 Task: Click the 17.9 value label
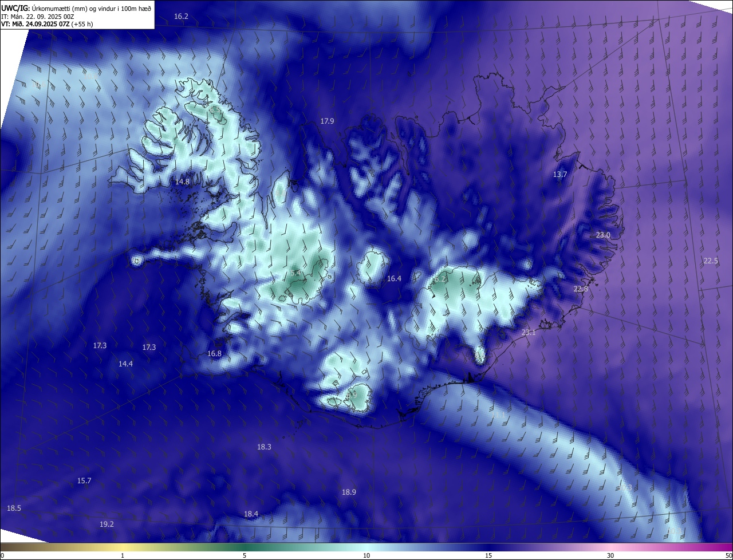327,121
